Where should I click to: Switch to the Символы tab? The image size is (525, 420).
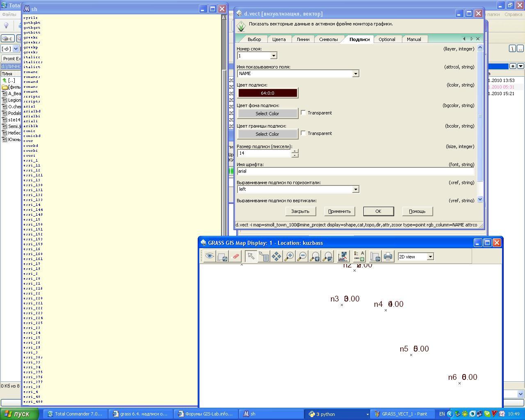(x=329, y=39)
